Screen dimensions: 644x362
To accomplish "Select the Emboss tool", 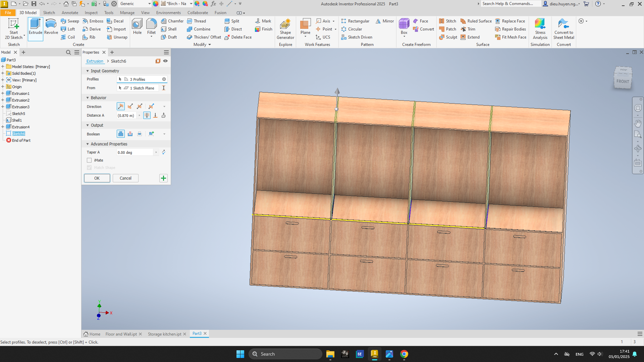I will pos(93,21).
